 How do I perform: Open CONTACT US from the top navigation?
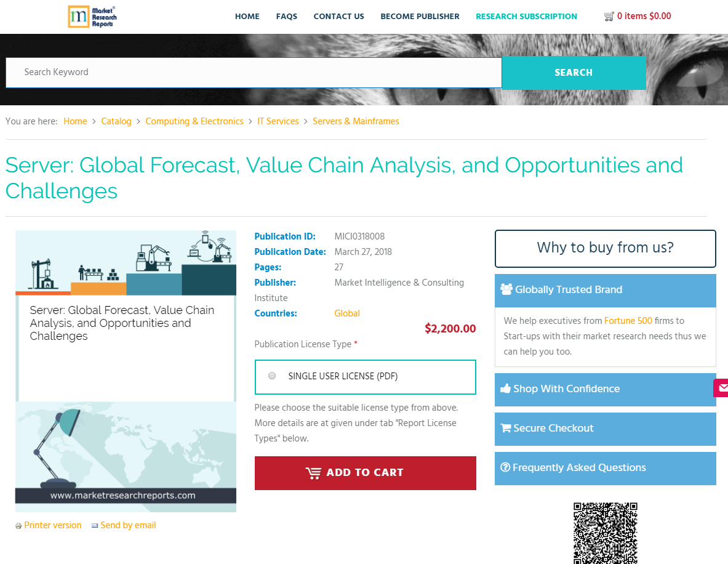(x=338, y=17)
